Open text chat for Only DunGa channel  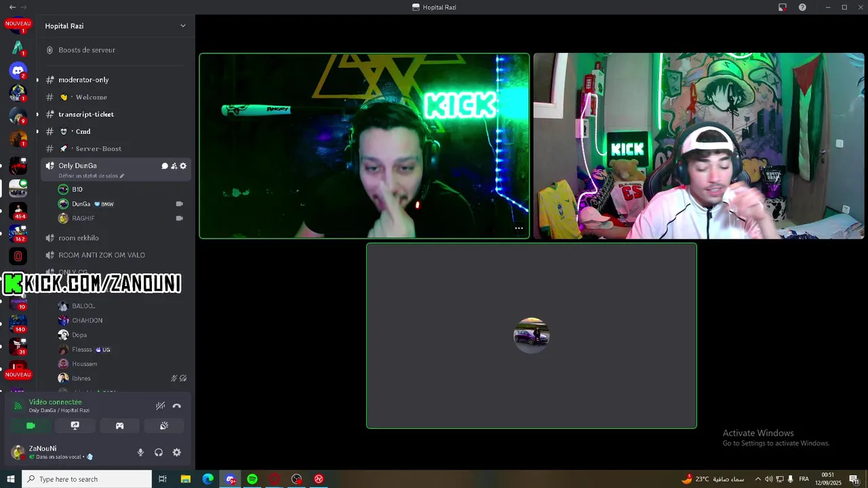[164, 166]
